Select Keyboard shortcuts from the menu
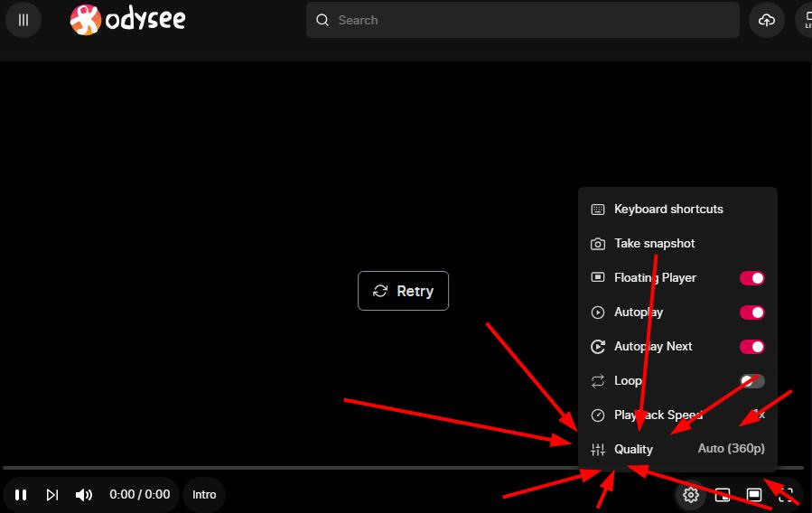Viewport: 812px width, 513px height. (x=677, y=210)
